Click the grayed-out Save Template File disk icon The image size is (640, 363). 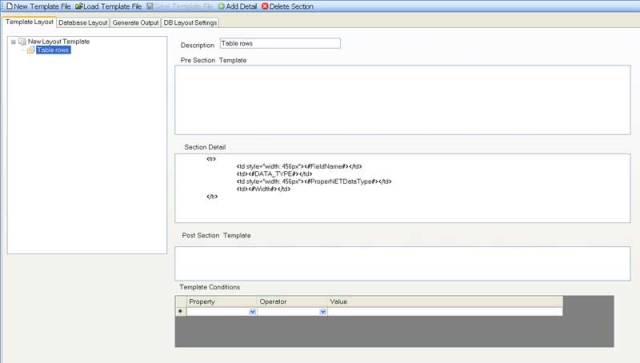(150, 6)
